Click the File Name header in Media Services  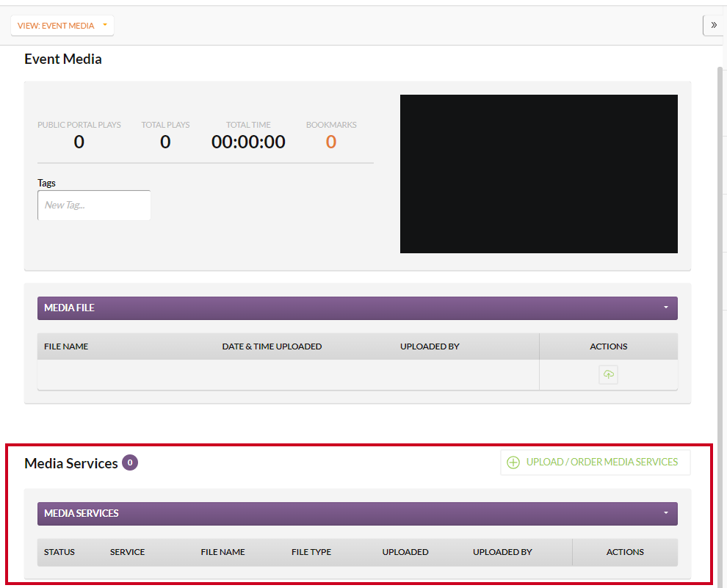point(223,552)
